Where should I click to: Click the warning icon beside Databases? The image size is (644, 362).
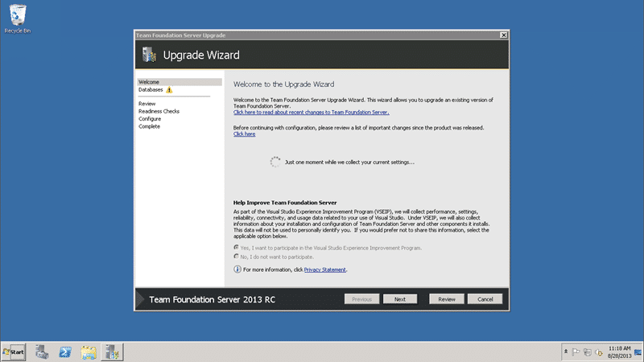point(169,90)
